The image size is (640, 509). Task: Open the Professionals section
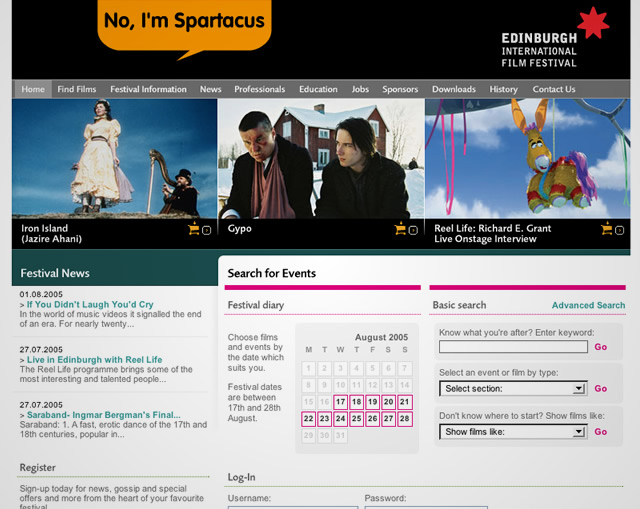pyautogui.click(x=260, y=89)
